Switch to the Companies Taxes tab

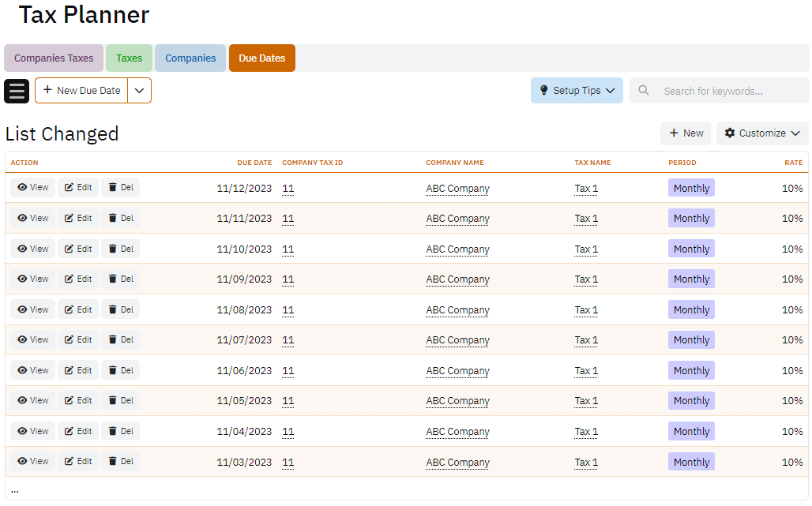(x=54, y=58)
